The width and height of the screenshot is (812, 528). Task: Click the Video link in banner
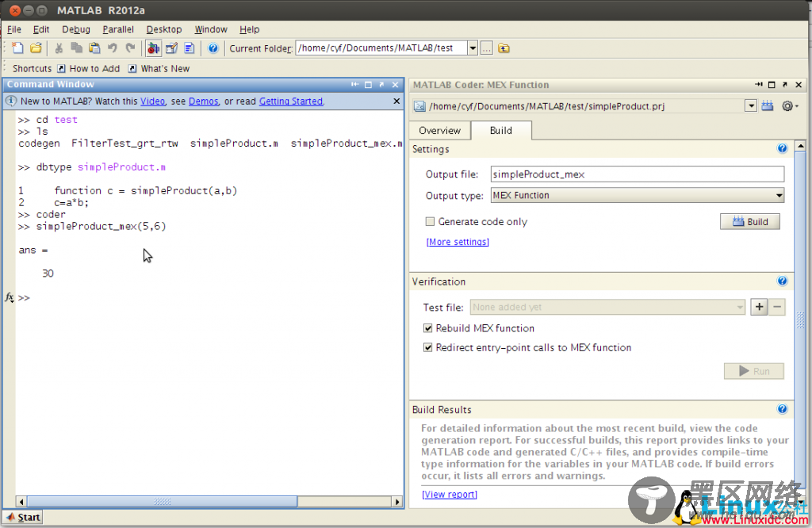(x=153, y=101)
